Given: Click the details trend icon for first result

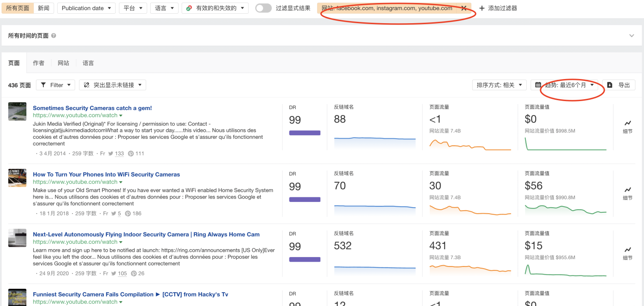Looking at the screenshot, I should [x=627, y=123].
